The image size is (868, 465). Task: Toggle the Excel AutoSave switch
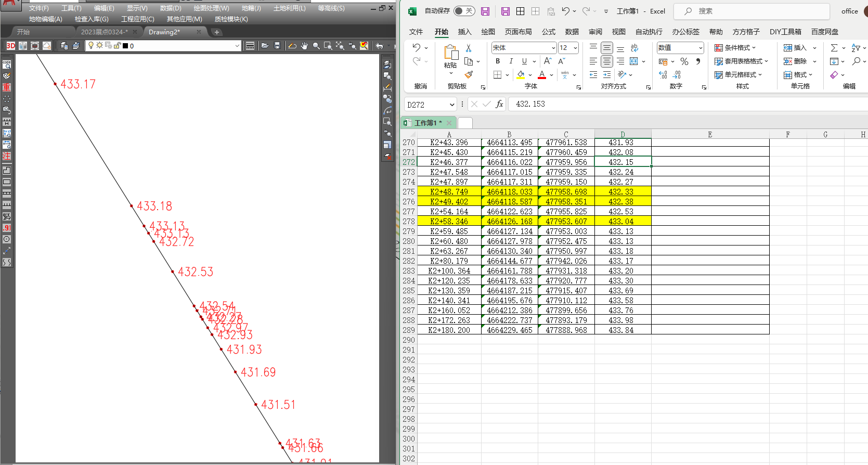[x=464, y=11]
